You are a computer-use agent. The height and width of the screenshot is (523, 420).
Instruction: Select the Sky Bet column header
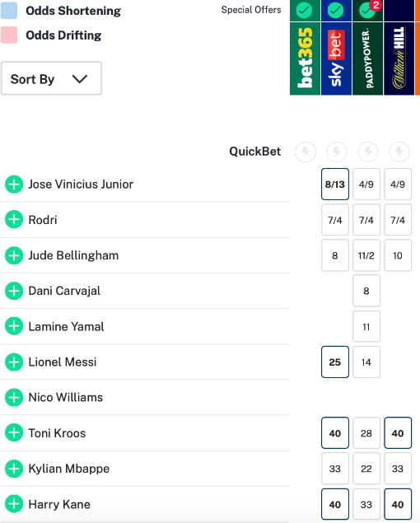click(336, 58)
